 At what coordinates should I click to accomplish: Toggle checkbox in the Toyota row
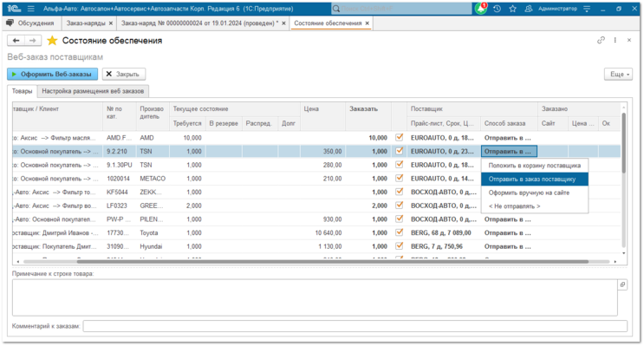[399, 232]
